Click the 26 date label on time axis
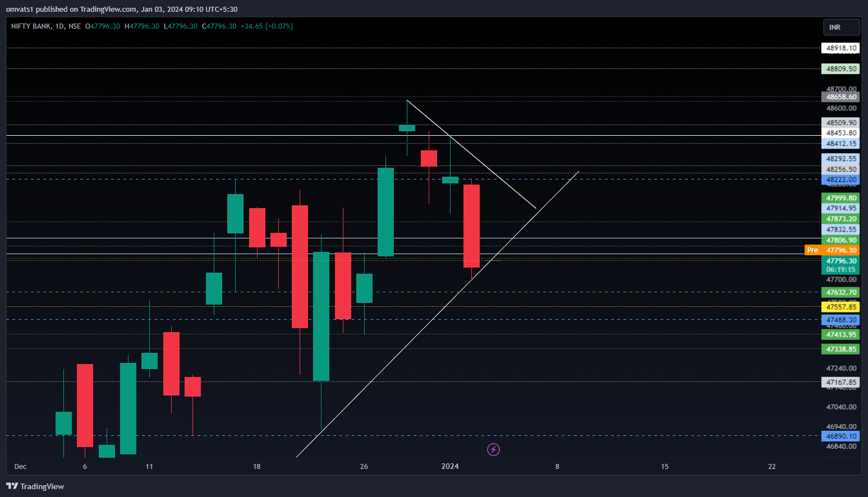The height and width of the screenshot is (497, 868). 364,467
